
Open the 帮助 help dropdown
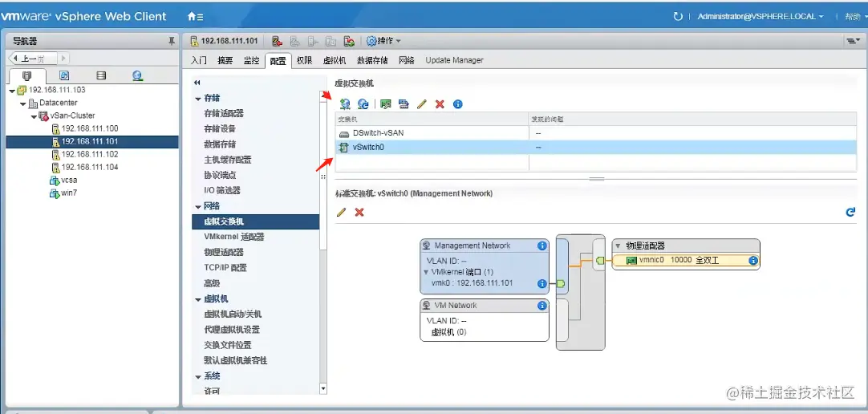tap(855, 17)
